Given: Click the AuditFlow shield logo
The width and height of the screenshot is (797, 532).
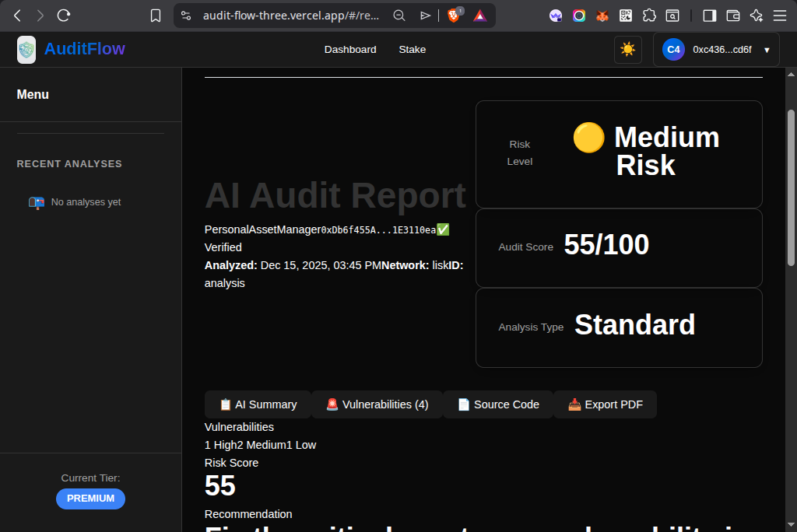Looking at the screenshot, I should click(x=26, y=50).
